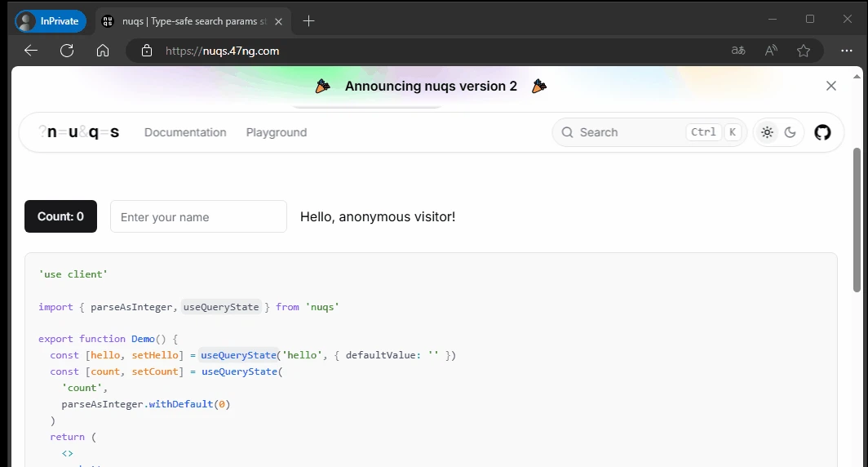868x467 pixels.
Task: Close the nuqs browser tab
Action: [278, 21]
